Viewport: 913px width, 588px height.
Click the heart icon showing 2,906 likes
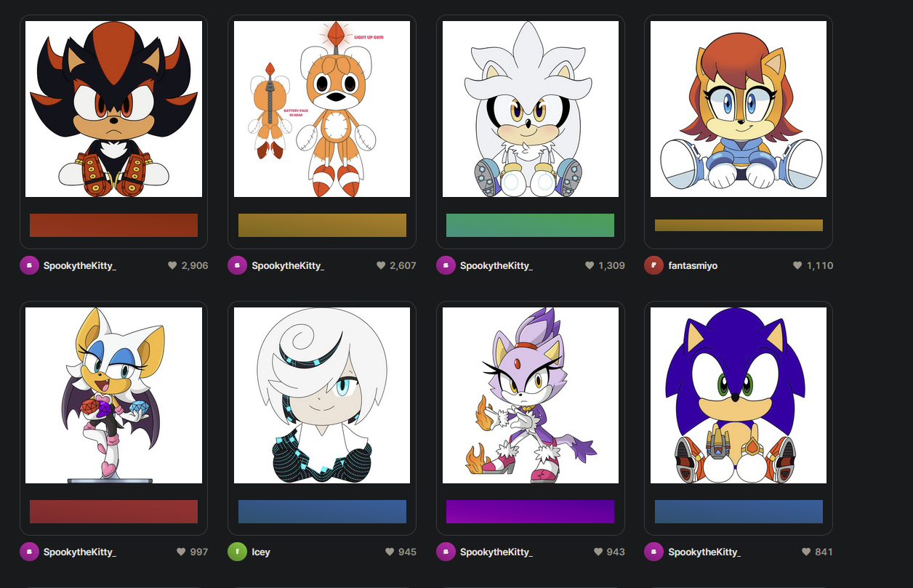point(172,266)
